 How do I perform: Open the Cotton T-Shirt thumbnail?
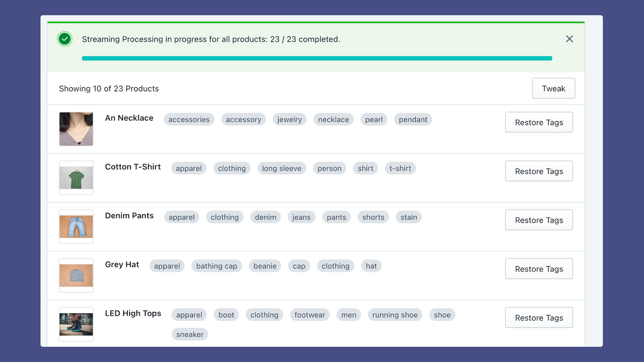(x=76, y=177)
